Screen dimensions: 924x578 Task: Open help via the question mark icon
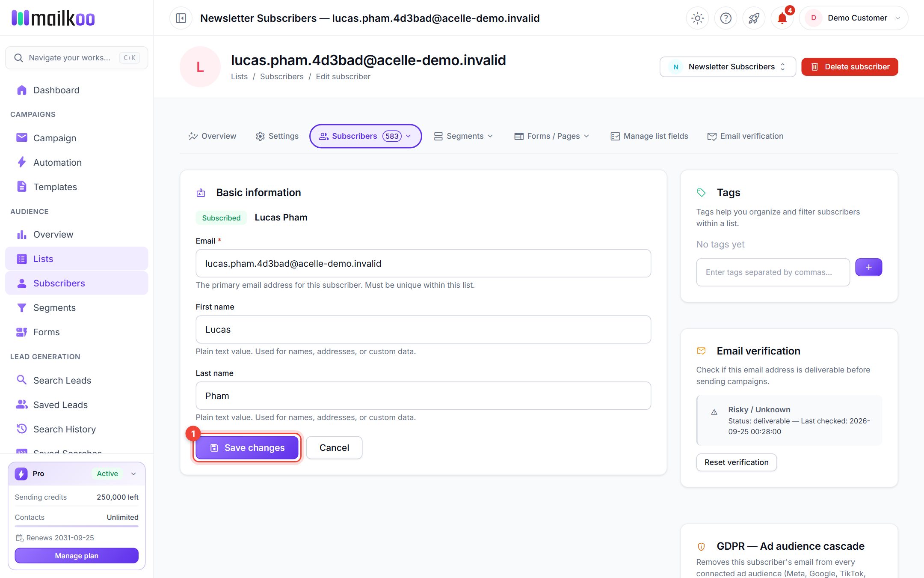click(726, 18)
